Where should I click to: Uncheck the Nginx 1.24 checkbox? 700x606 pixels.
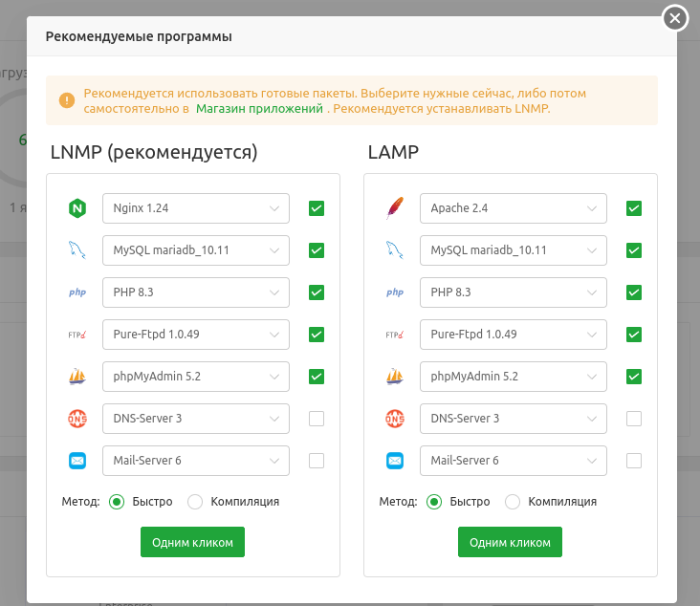pyautogui.click(x=317, y=208)
